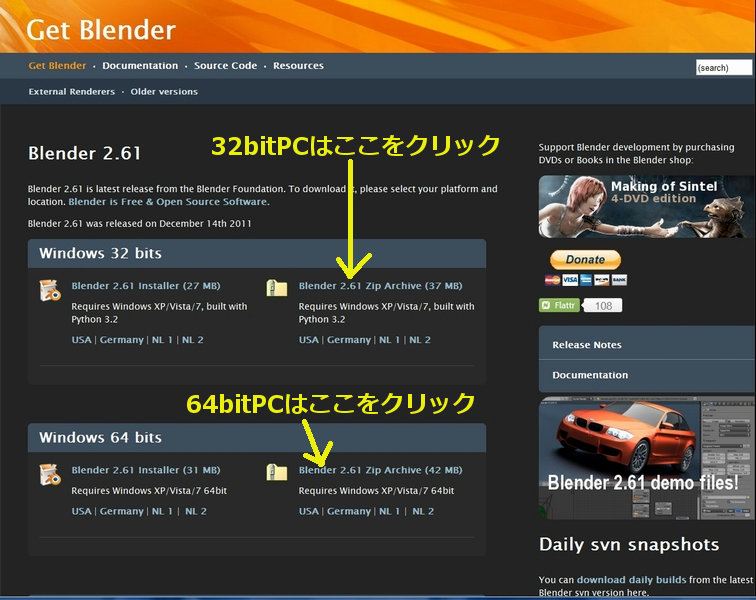The height and width of the screenshot is (600, 756).
Task: Click the credit card logos under Donate
Action: pos(586,280)
